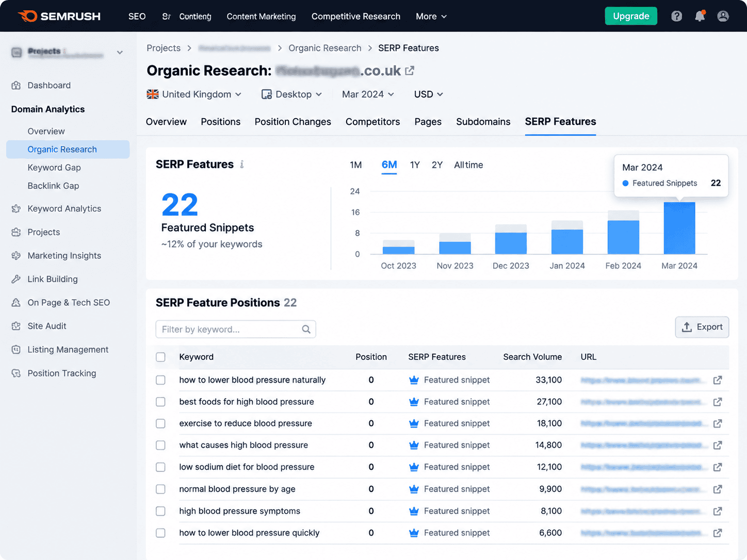Click the Listing Management sidebar icon

[x=16, y=350]
